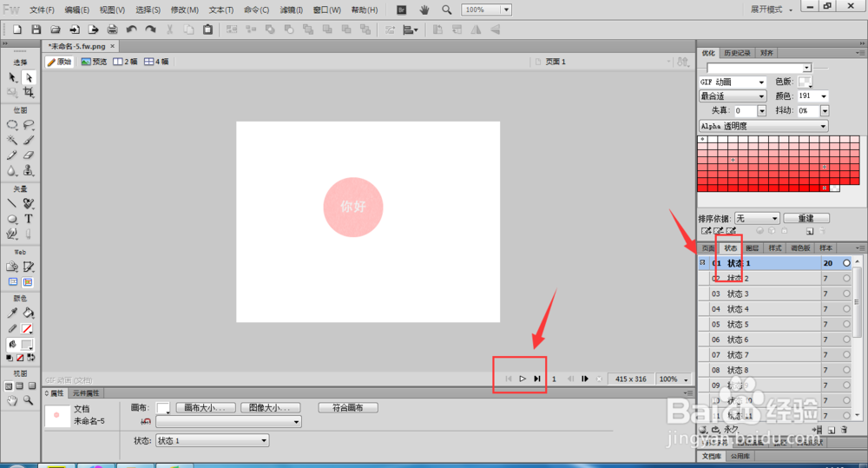Switch to 4 幅 four-up view
Image resolution: width=868 pixels, height=468 pixels.
click(x=156, y=62)
